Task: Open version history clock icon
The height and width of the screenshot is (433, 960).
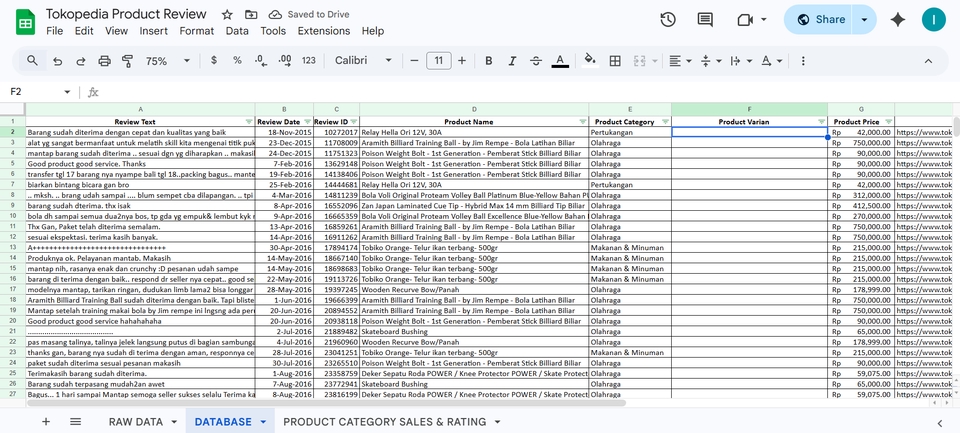Action: pyautogui.click(x=668, y=20)
